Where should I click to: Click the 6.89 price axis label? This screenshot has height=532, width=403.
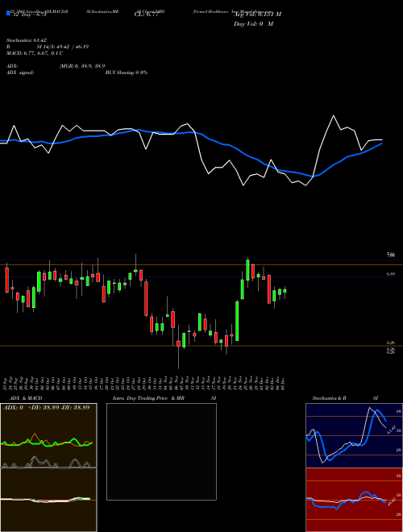point(390,274)
